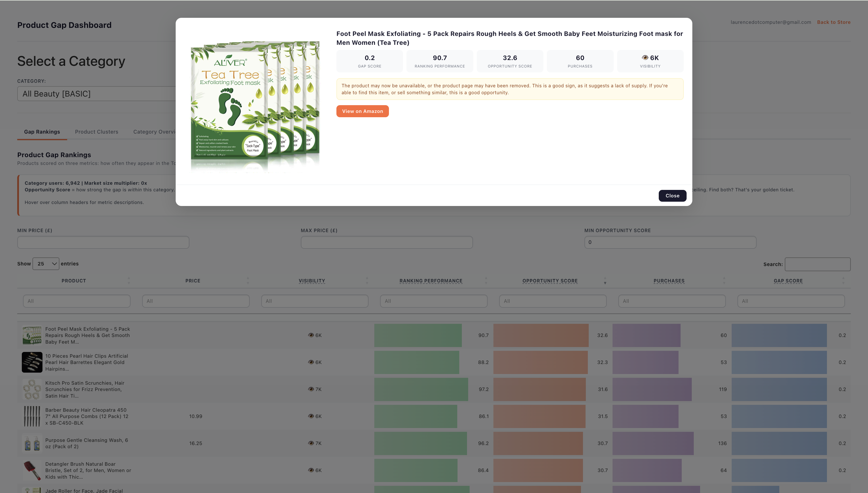This screenshot has width=868, height=493.
Task: Click the View on Amazon button
Action: (362, 111)
